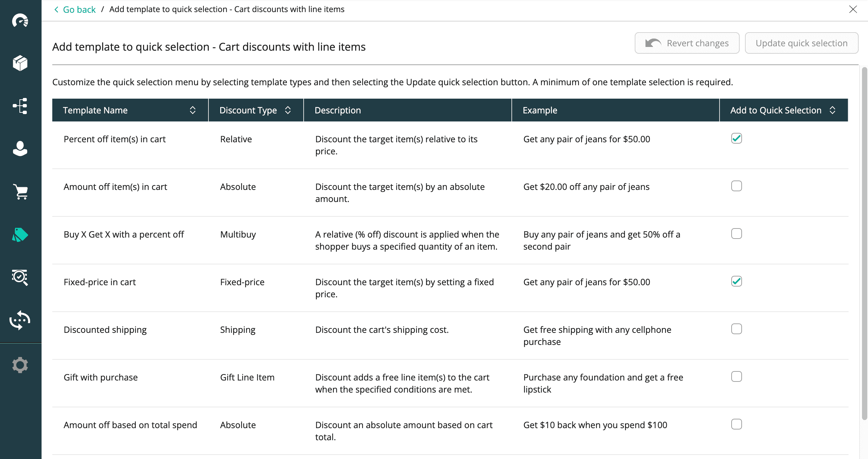Open the orders cart icon in sidebar
Image resolution: width=868 pixels, height=459 pixels.
coord(20,192)
